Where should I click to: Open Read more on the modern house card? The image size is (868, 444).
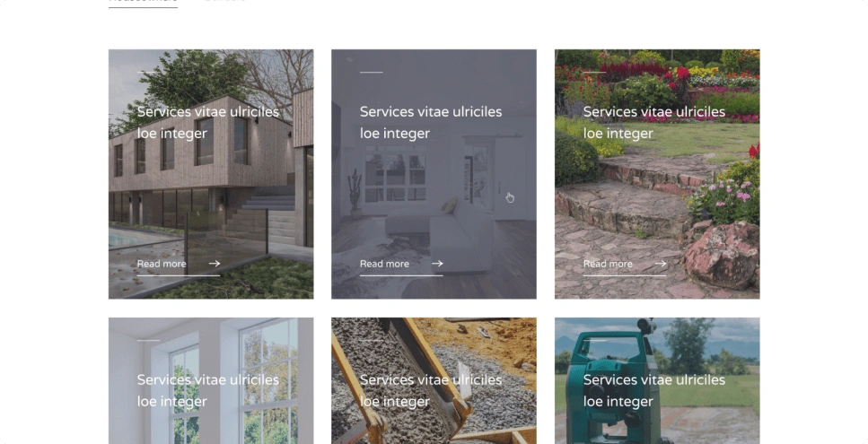coord(162,264)
